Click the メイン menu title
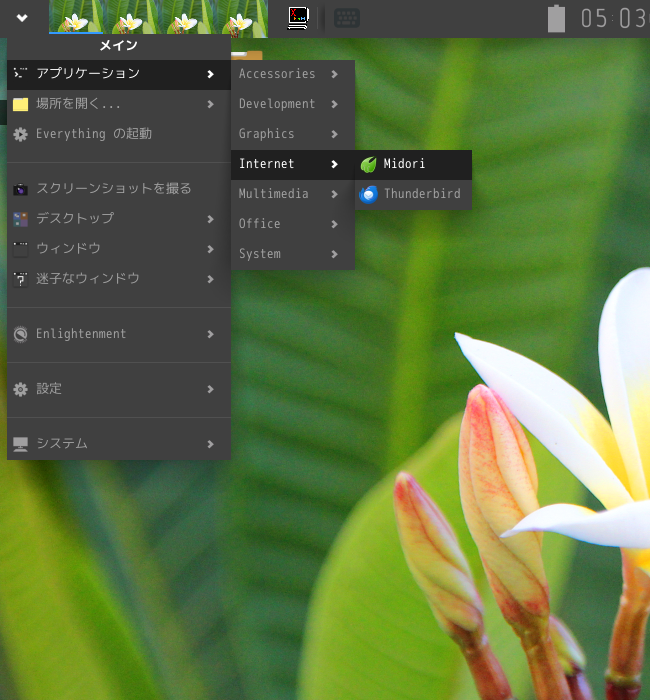 (119, 46)
